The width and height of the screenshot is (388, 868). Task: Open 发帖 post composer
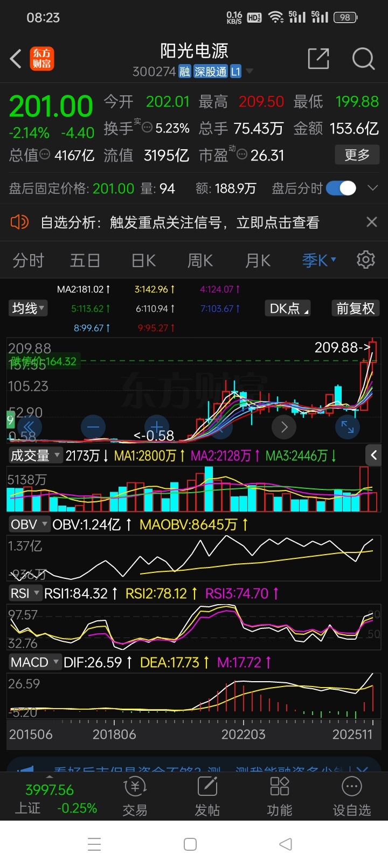[x=207, y=797]
